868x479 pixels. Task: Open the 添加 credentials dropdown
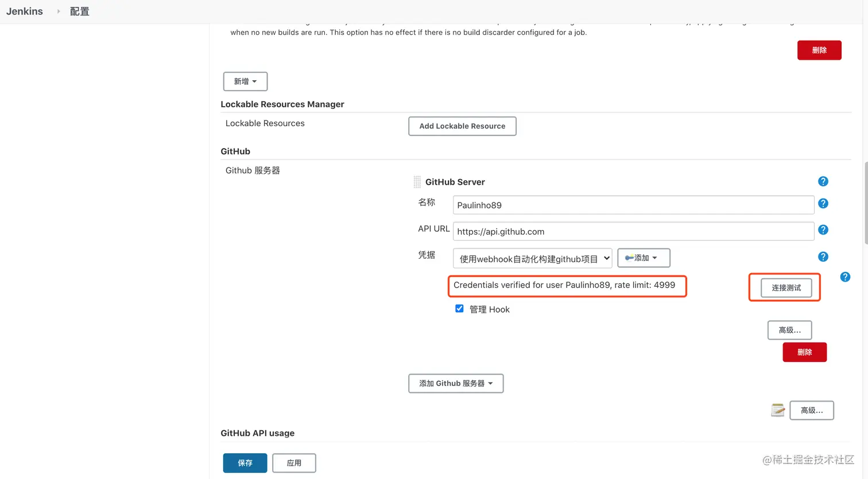pos(644,258)
